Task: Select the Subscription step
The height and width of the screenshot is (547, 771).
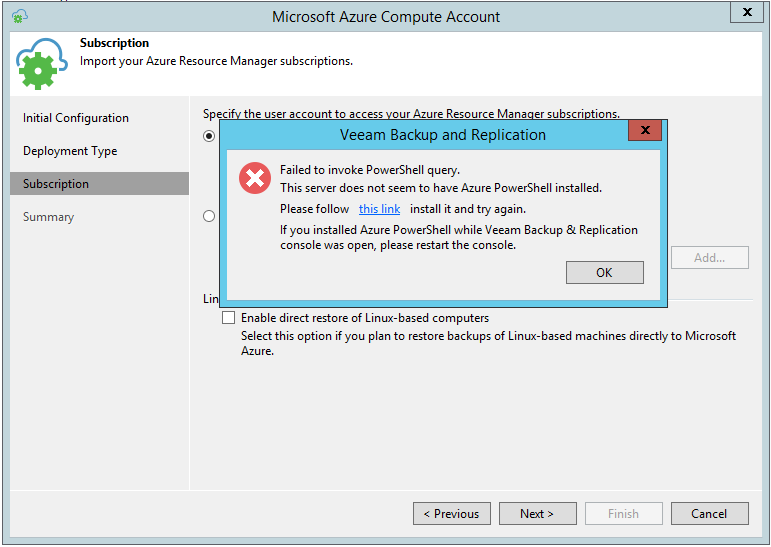Action: pyautogui.click(x=99, y=183)
